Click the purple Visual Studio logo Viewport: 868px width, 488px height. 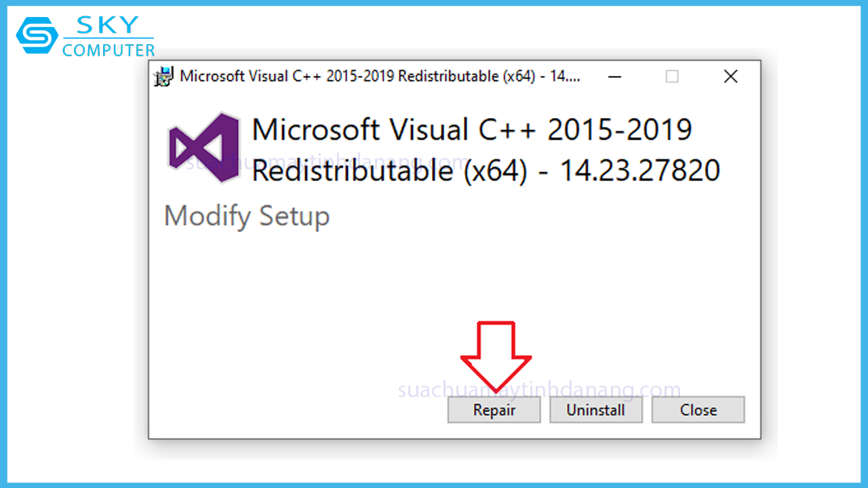(205, 149)
